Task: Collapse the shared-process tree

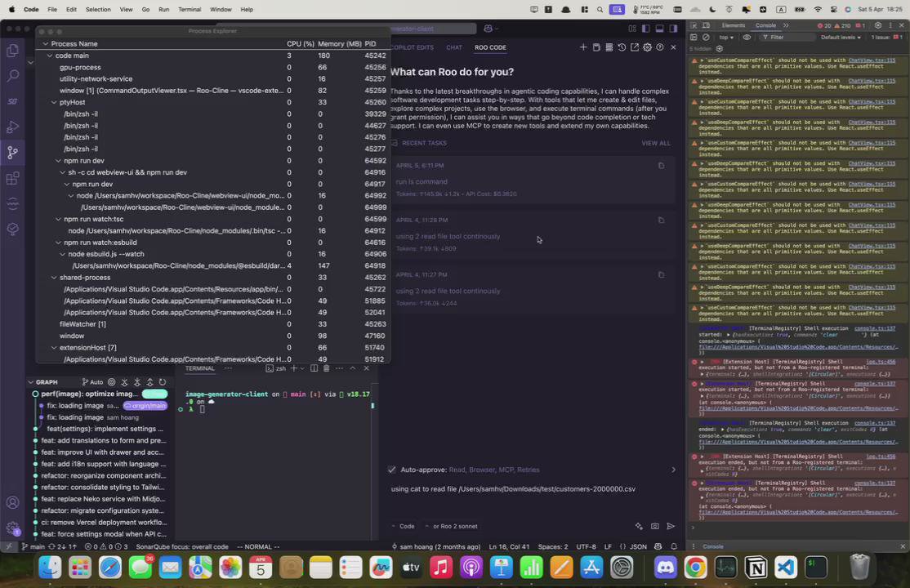Action: [x=54, y=278]
